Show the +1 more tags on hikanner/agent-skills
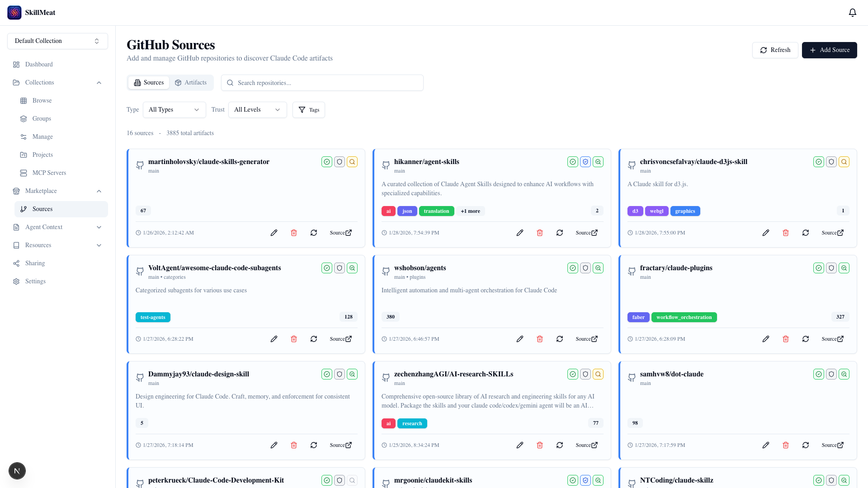Image resolution: width=868 pixels, height=488 pixels. [471, 211]
